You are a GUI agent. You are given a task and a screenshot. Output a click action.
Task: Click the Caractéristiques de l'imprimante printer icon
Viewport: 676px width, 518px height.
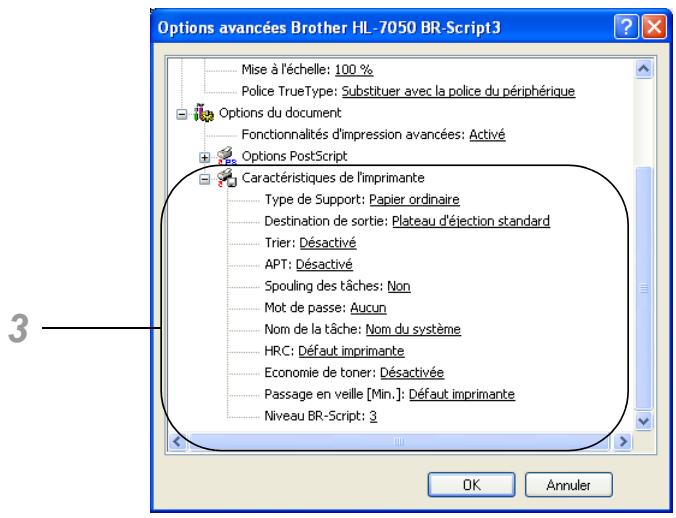tap(227, 178)
